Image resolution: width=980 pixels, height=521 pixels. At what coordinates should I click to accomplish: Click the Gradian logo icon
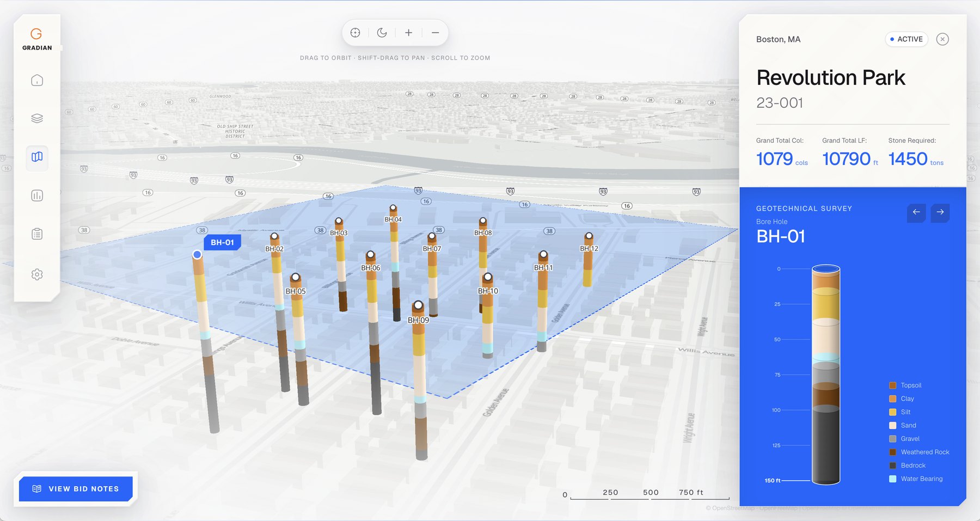(36, 34)
